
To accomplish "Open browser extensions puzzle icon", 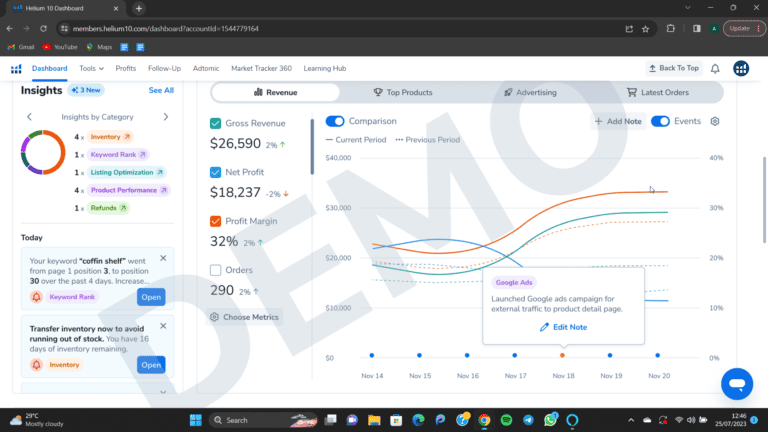I will coord(671,29).
